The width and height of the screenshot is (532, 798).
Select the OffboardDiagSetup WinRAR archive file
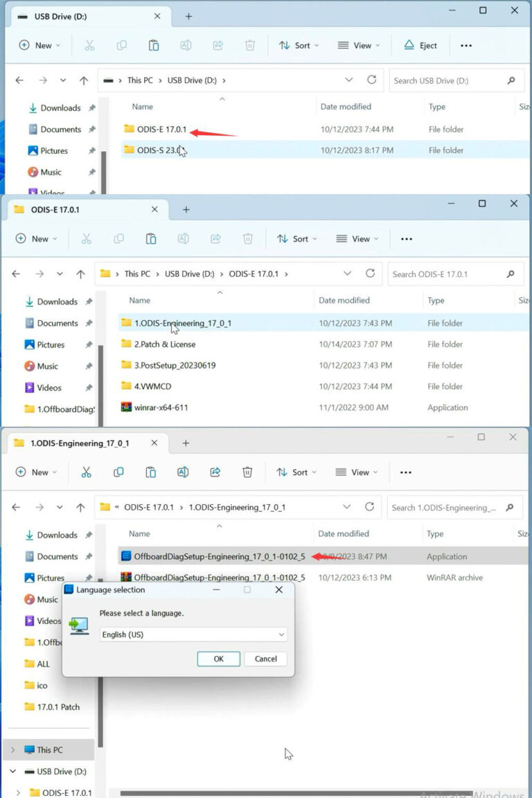click(x=219, y=578)
